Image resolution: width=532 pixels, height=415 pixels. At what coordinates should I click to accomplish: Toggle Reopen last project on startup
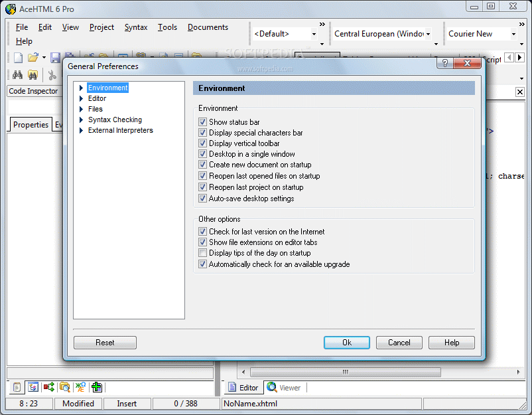coord(202,187)
